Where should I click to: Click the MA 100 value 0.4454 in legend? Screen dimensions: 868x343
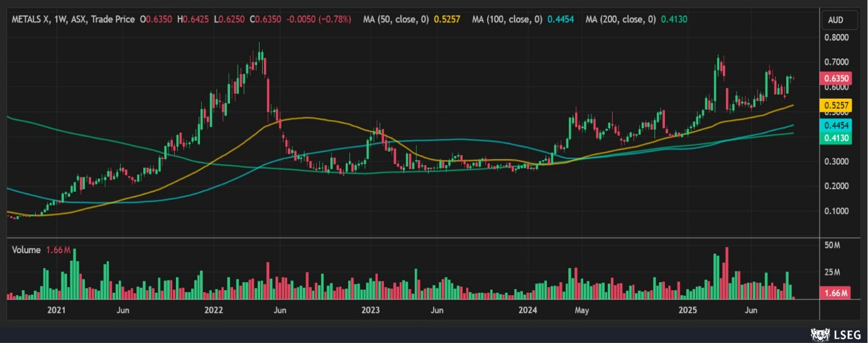pyautogui.click(x=561, y=19)
